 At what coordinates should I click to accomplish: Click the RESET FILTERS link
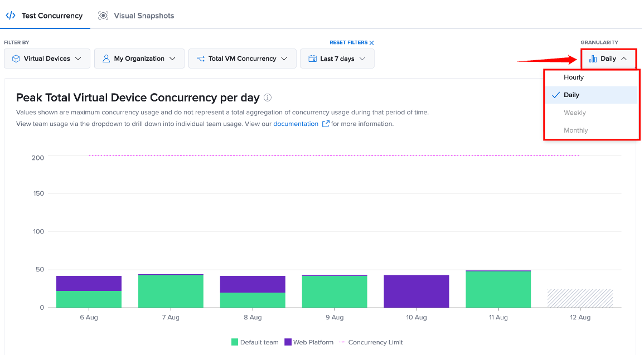(348, 43)
